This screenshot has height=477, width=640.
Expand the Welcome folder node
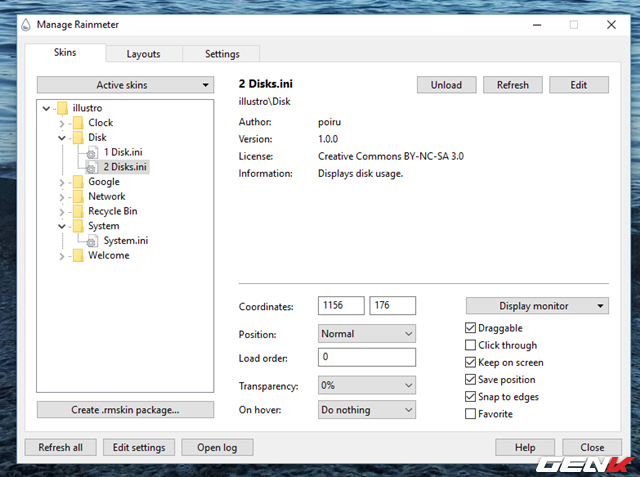click(x=62, y=256)
